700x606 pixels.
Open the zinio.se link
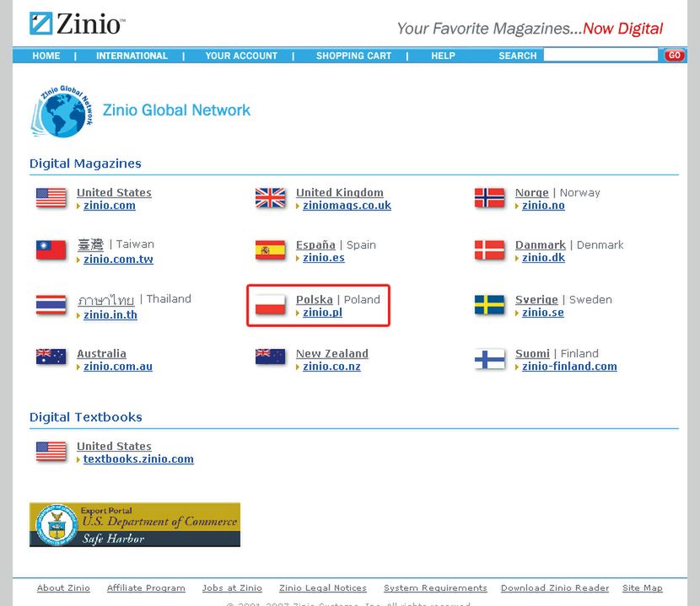543,313
